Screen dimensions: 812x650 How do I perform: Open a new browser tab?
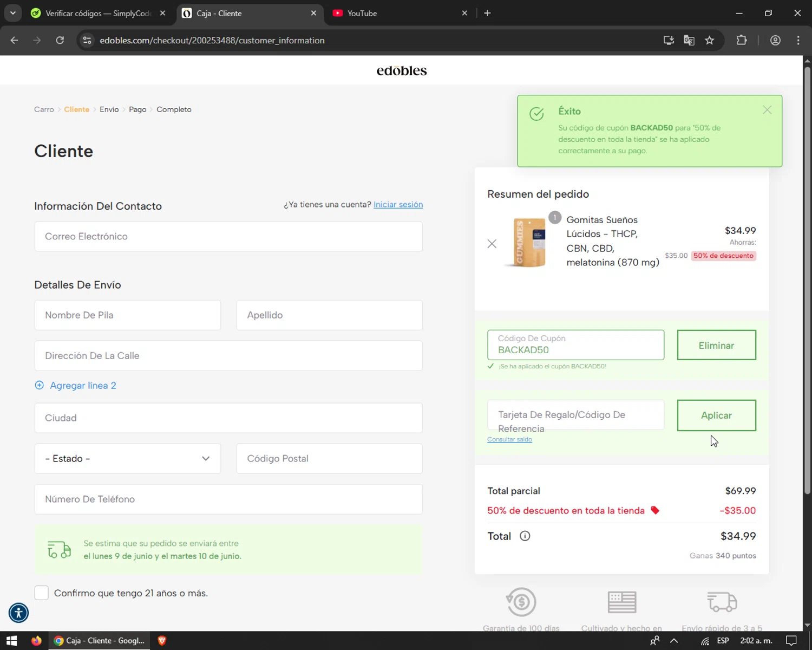click(487, 13)
